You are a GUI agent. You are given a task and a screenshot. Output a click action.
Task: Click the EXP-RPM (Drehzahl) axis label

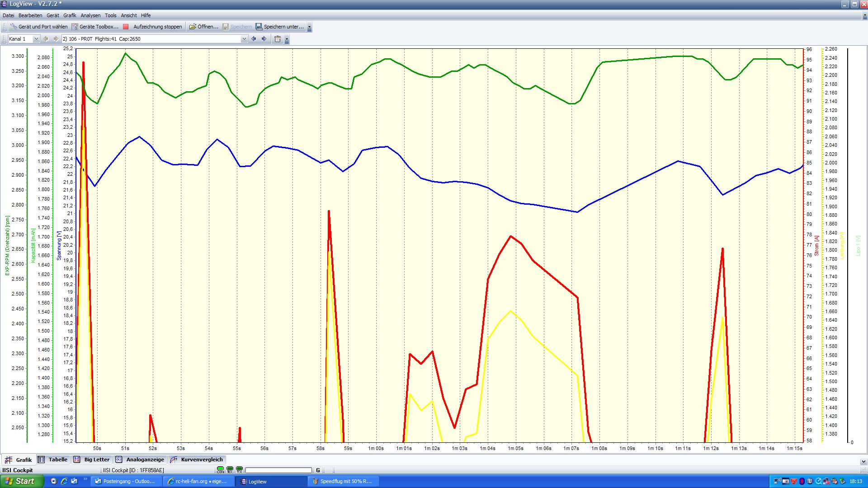point(7,245)
